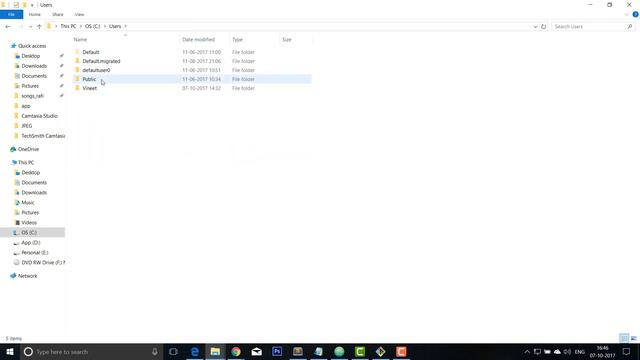
Task: Open pinned Desktop under Quick access
Action: [x=31, y=56]
